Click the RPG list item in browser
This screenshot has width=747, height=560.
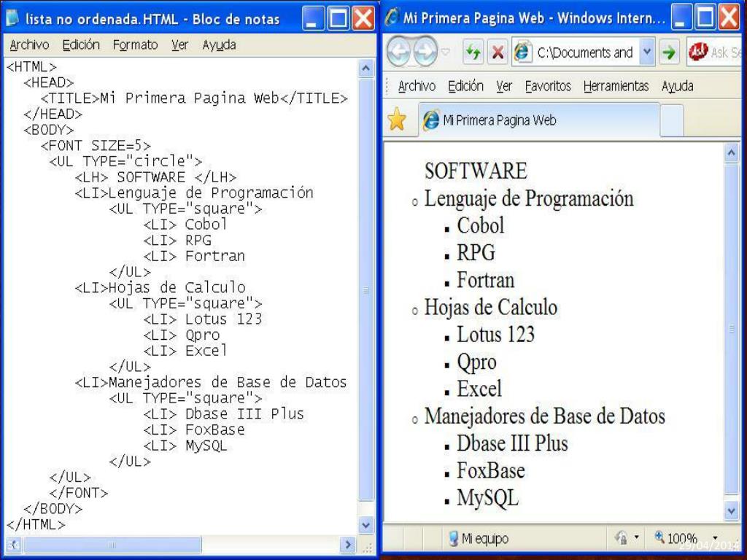476,253
